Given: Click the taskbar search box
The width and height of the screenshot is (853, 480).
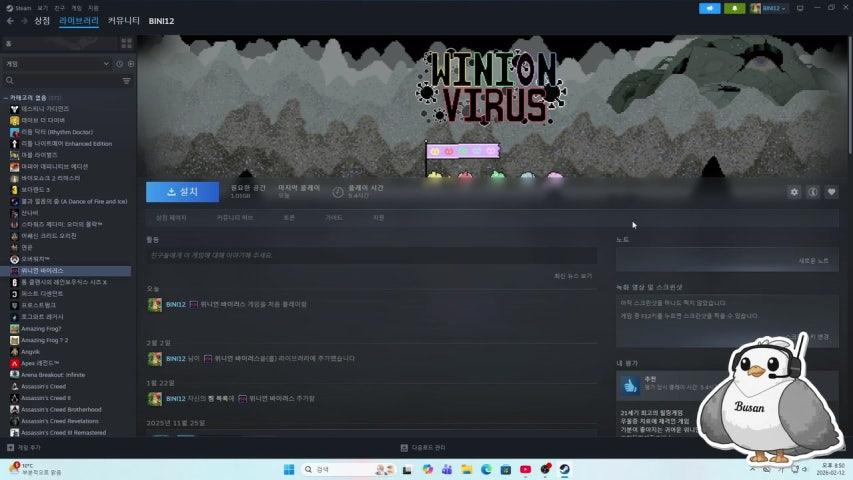Looking at the screenshot, I should [x=347, y=469].
